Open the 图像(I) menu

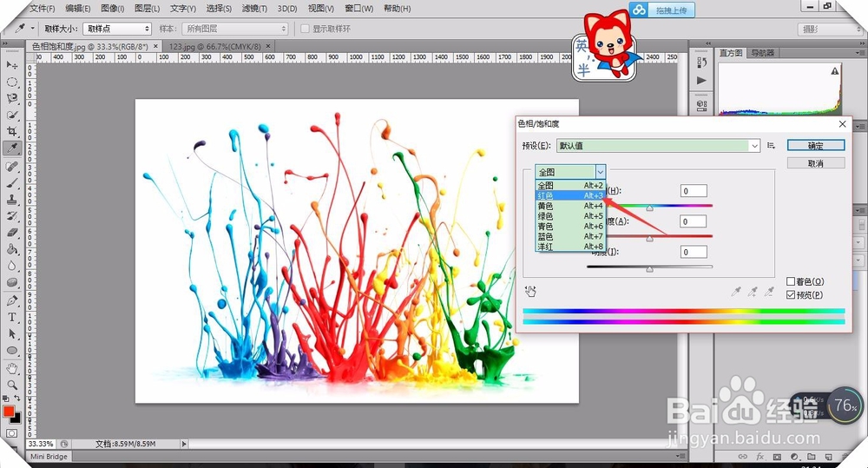[112, 9]
